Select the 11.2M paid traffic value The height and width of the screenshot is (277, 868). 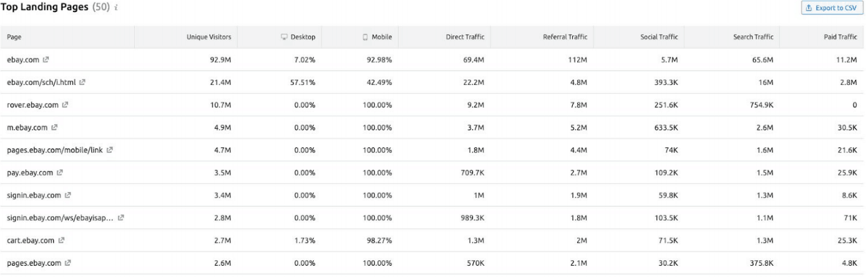847,60
